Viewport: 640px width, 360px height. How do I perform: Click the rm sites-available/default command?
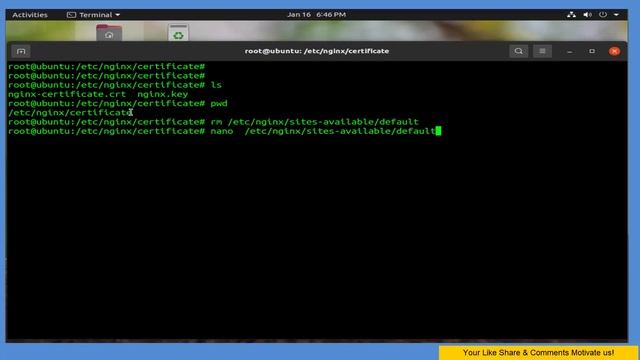point(314,122)
